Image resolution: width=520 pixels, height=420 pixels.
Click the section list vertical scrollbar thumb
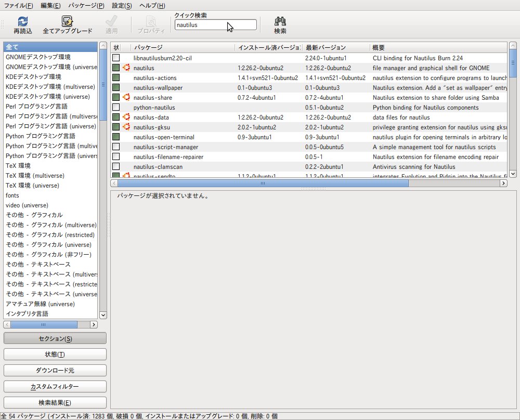coord(103,85)
